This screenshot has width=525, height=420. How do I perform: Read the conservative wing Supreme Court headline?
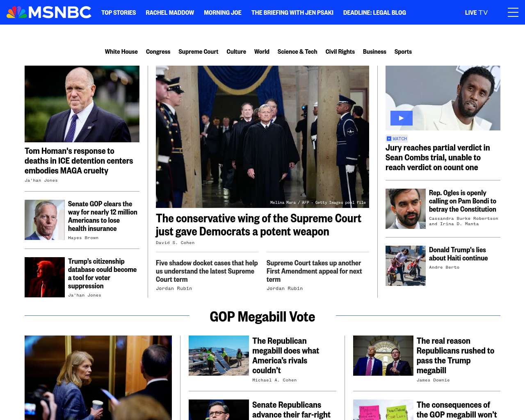coord(258,225)
